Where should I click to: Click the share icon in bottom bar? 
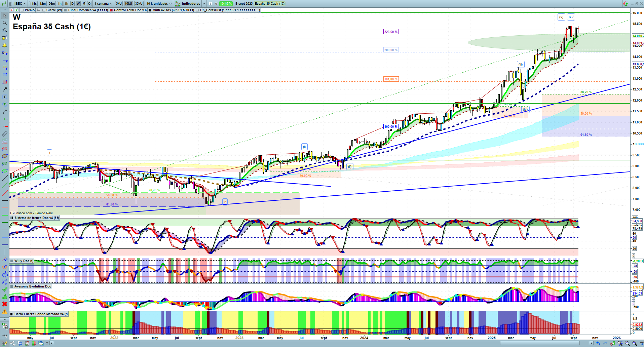click(13, 343)
